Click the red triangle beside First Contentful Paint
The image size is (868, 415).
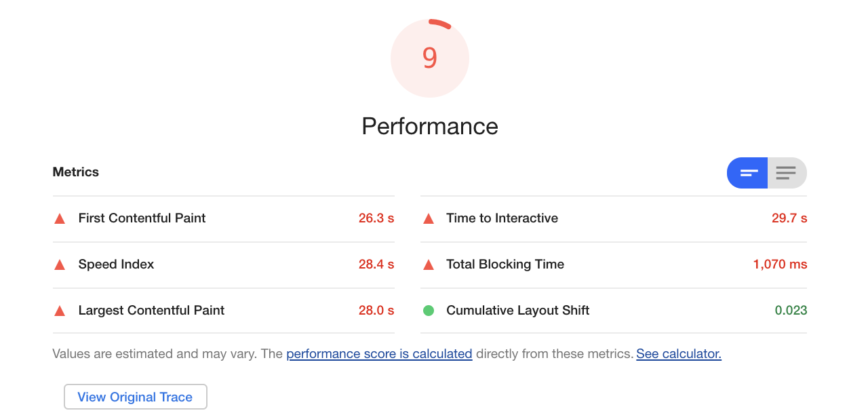coord(60,218)
